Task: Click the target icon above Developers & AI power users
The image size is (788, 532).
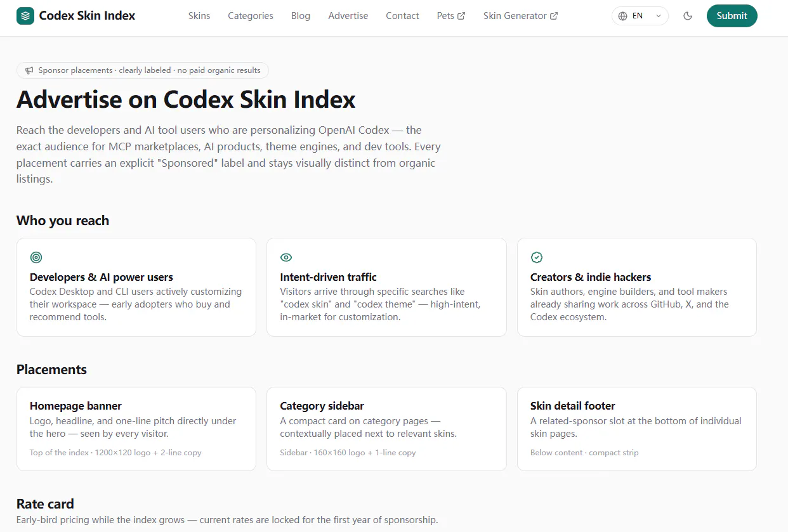Action: pos(36,257)
